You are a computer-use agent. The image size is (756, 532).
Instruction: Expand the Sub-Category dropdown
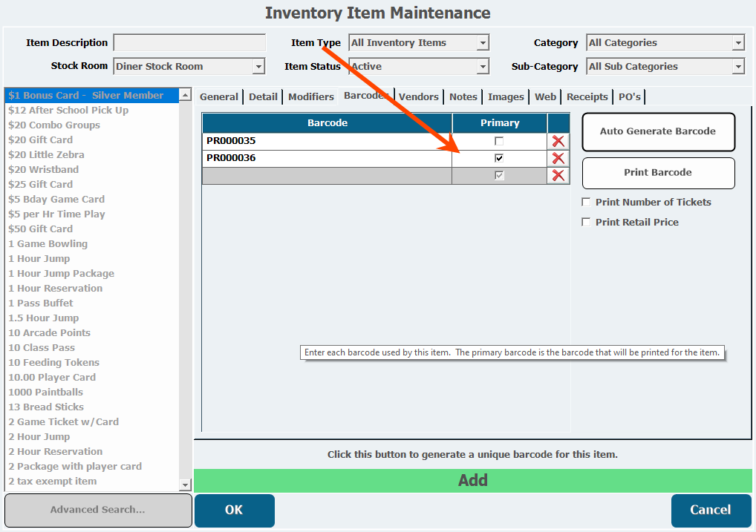click(x=737, y=67)
